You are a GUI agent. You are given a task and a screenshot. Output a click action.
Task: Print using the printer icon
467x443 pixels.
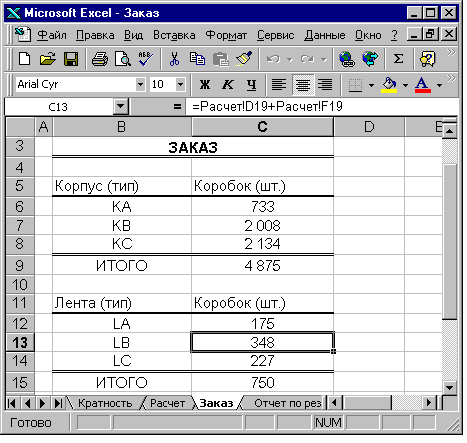(100, 59)
